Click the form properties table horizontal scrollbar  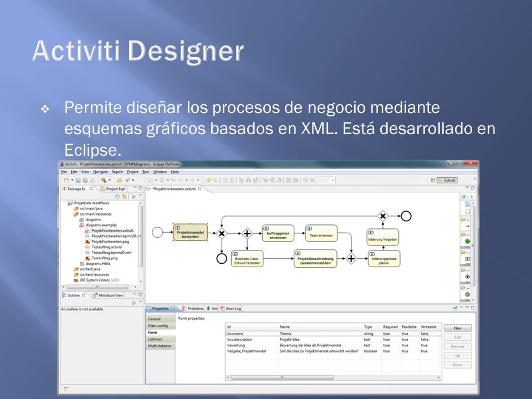pos(282,377)
